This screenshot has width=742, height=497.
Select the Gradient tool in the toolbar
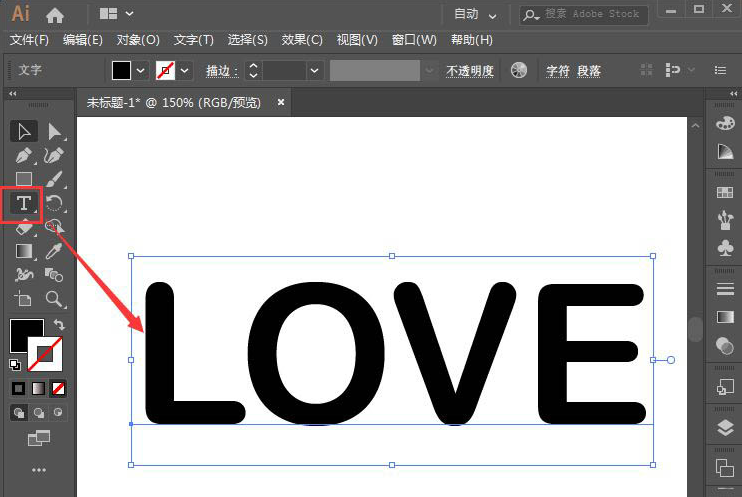pyautogui.click(x=24, y=251)
